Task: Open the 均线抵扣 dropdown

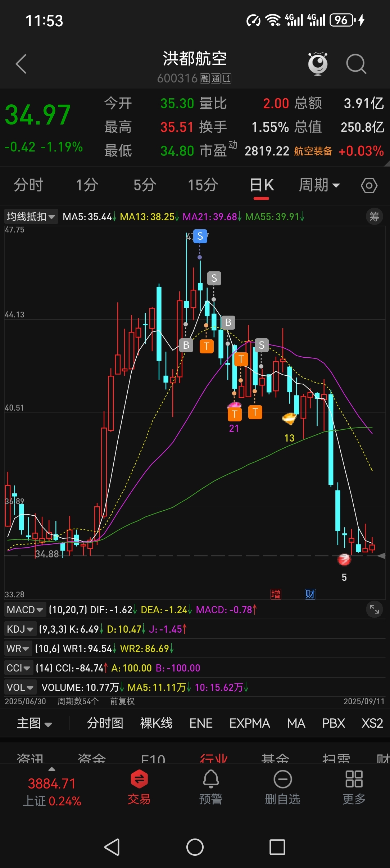Action: click(31, 216)
